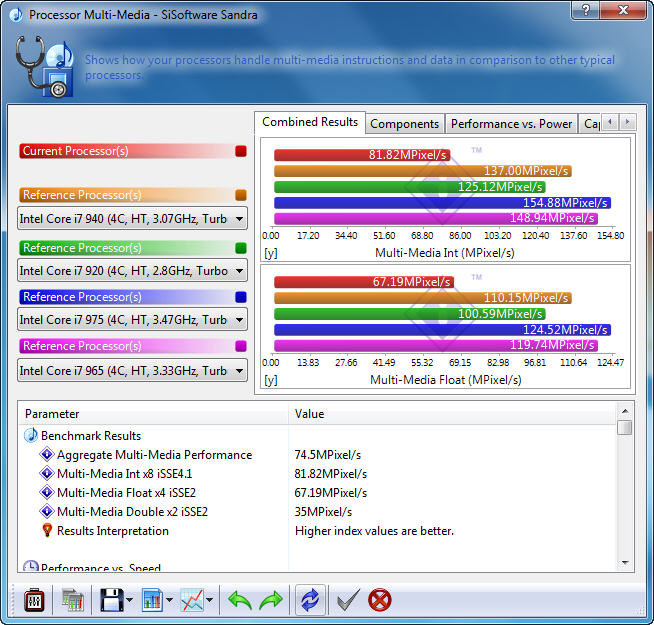Click the copy results chart icon

point(73,600)
